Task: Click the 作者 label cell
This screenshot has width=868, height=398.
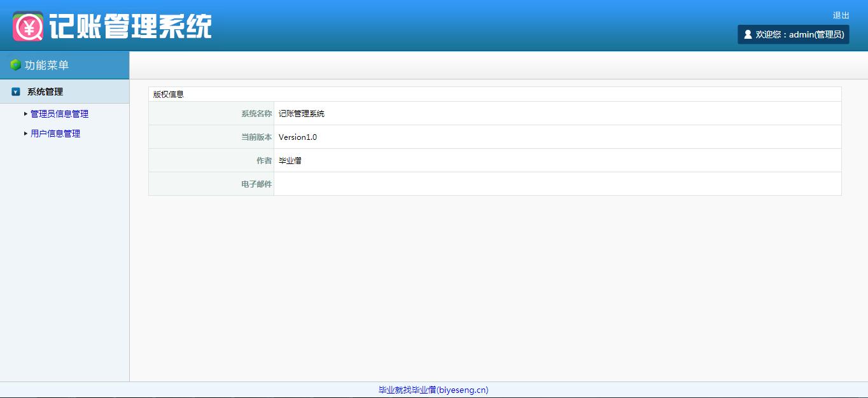Action: (211, 161)
